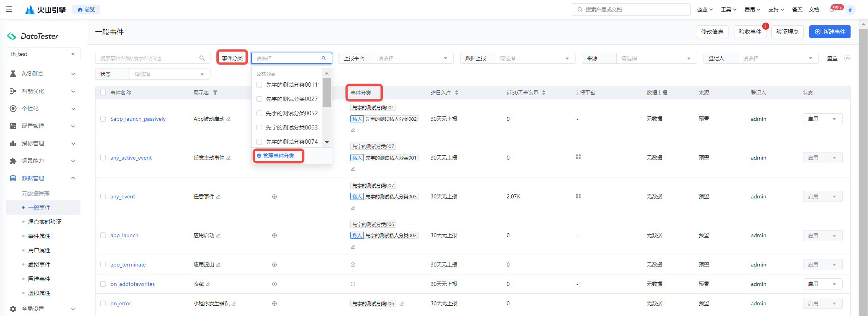
Task: Click the 新建事件 button
Action: 830,32
